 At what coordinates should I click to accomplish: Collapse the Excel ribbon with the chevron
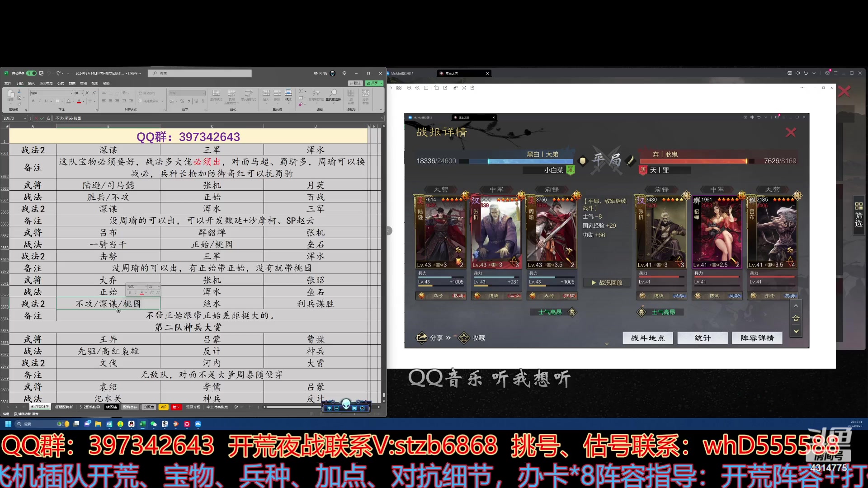pyautogui.click(x=381, y=109)
